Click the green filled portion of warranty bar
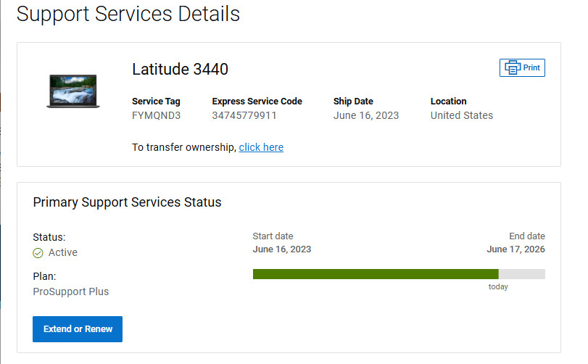Image resolution: width=588 pixels, height=364 pixels. pyautogui.click(x=376, y=274)
